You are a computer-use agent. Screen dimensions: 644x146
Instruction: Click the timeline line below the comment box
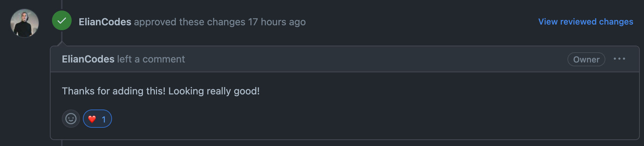[62, 143]
